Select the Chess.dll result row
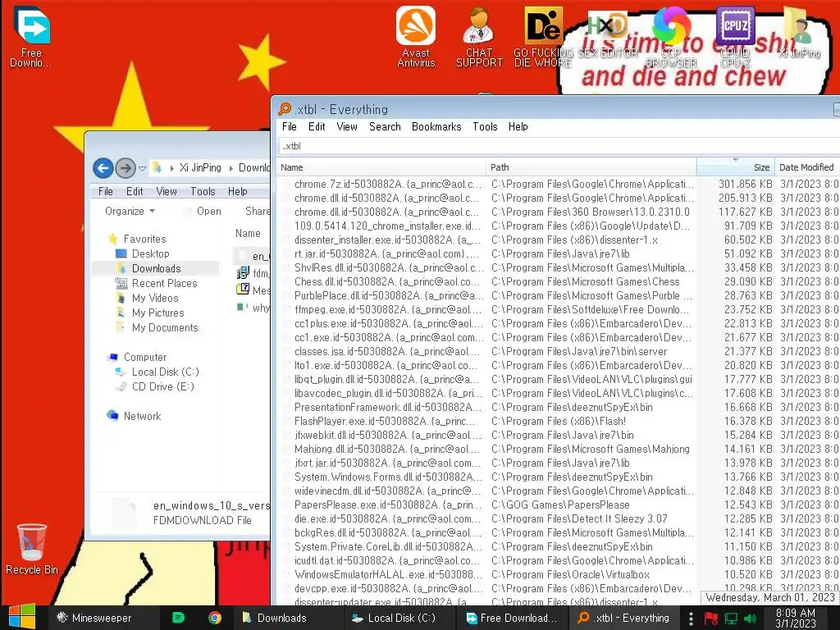 coord(557,281)
